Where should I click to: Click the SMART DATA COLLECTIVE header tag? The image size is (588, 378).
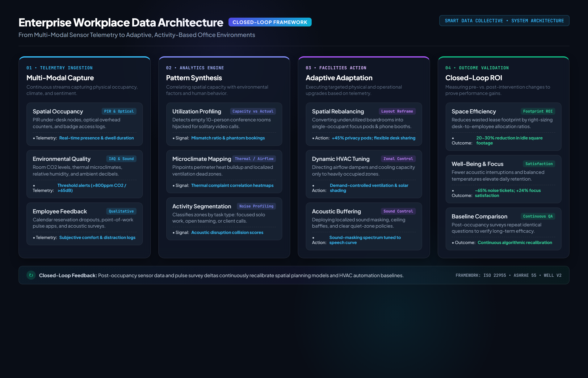[x=504, y=21]
